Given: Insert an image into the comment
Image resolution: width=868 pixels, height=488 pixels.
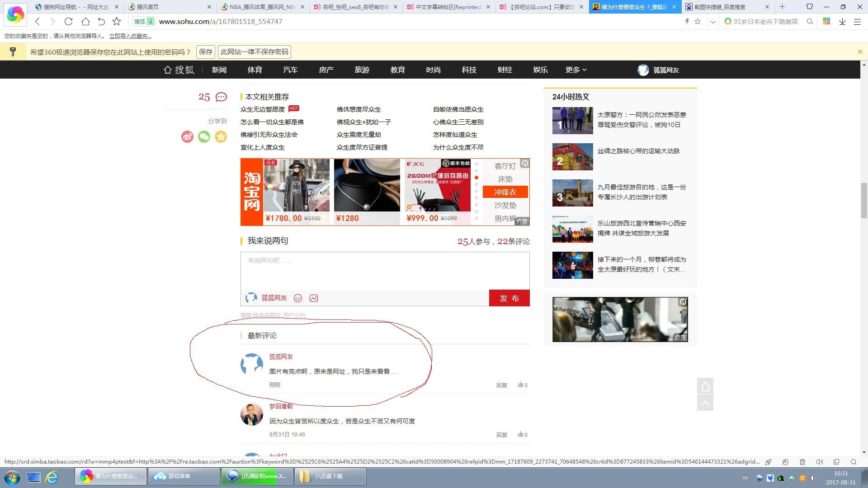Looking at the screenshot, I should coord(313,298).
